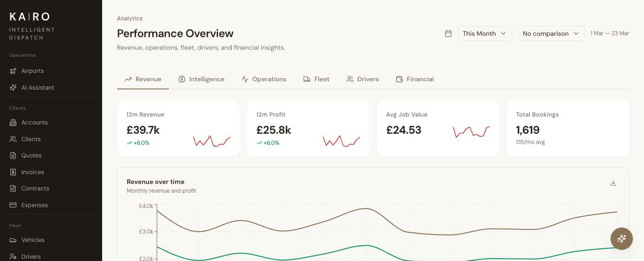Click the Avg Job Value sparkline

click(472, 131)
